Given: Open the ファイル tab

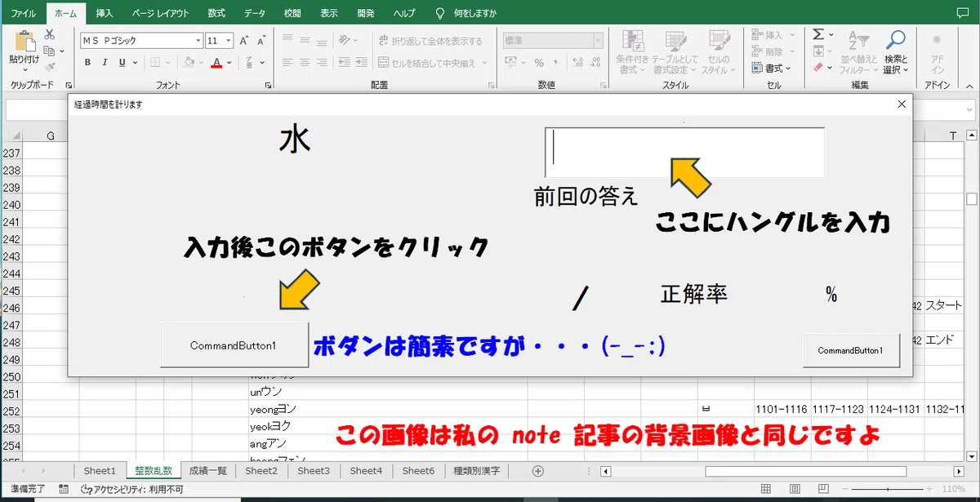Looking at the screenshot, I should pos(23,13).
